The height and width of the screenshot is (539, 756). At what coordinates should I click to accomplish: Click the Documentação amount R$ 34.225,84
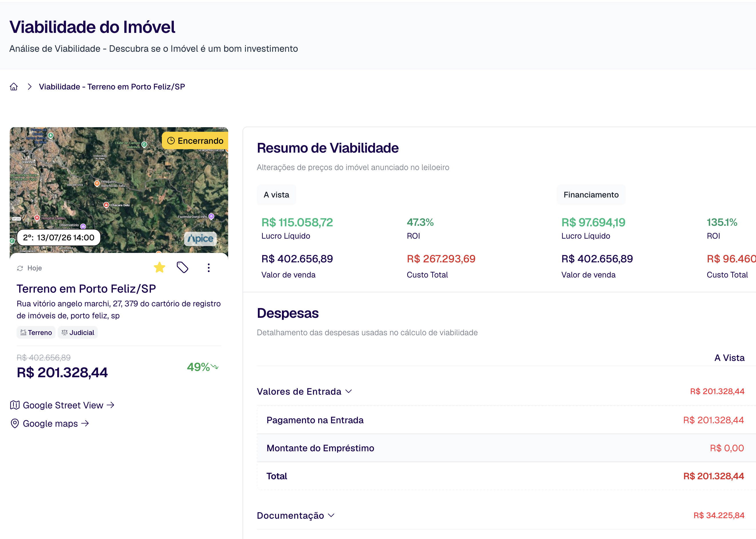coord(719,516)
